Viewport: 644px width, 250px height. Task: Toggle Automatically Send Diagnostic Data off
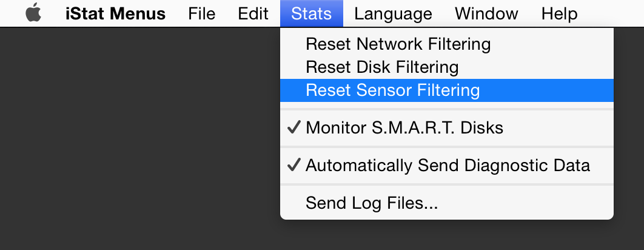coord(448,165)
